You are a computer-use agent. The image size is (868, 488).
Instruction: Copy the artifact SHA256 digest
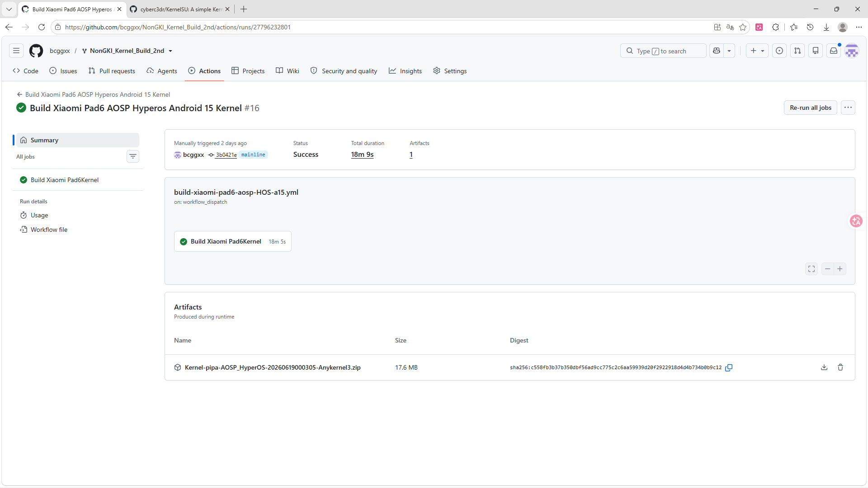tap(729, 368)
